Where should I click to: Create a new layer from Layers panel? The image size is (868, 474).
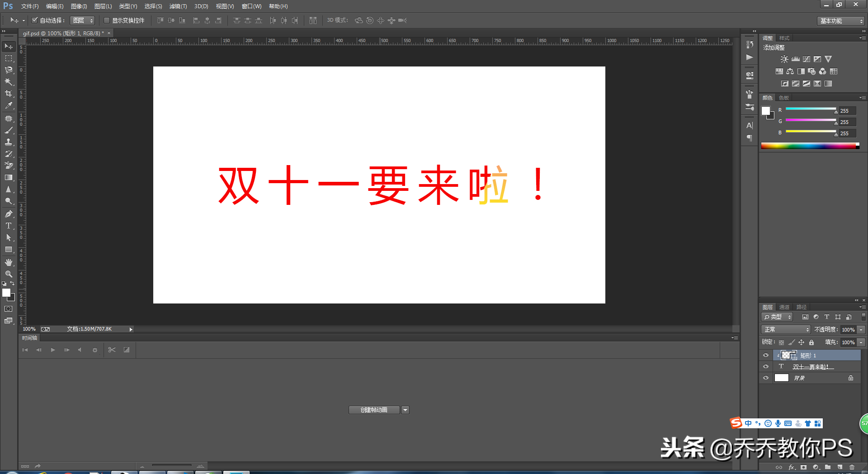(x=840, y=467)
